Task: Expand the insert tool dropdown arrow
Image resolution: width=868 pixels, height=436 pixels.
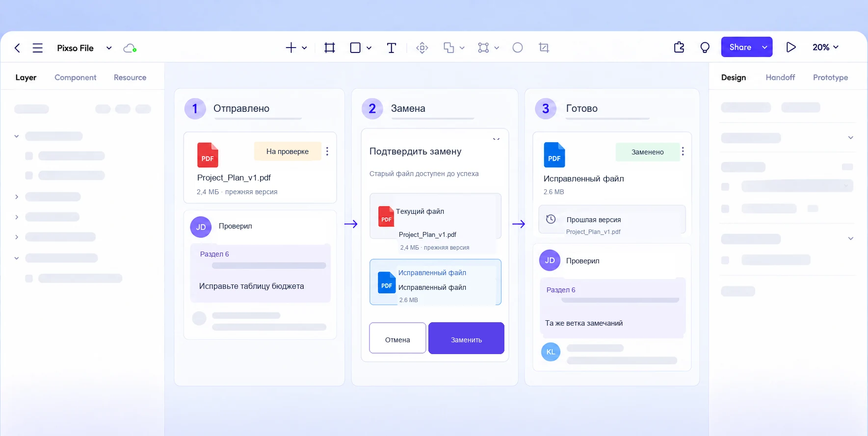Action: 304,48
